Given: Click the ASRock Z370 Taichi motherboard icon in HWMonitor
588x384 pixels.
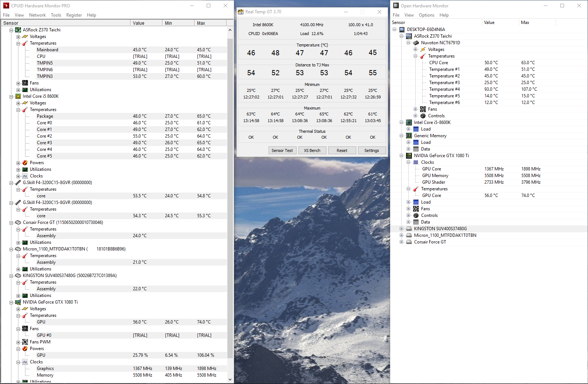Looking at the screenshot, I should [x=18, y=30].
